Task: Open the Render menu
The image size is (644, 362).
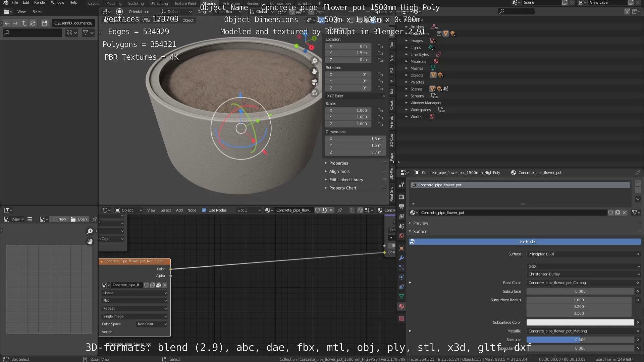Action: [x=40, y=3]
